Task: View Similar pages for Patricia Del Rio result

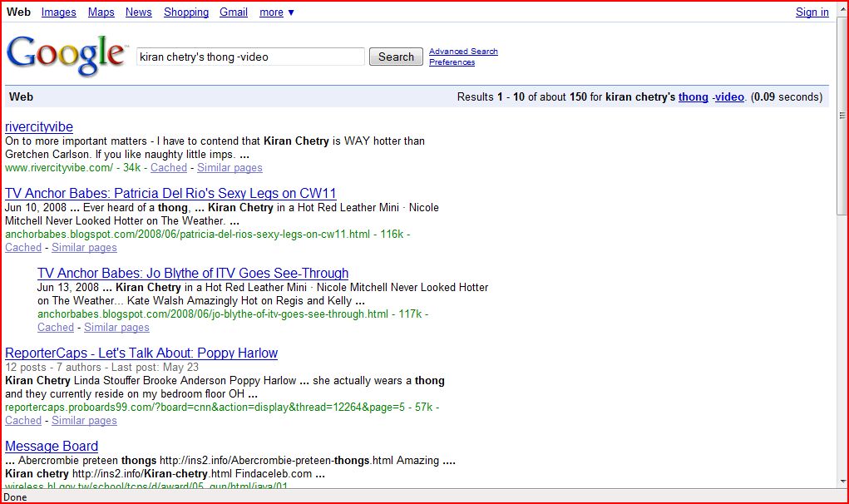Action: (x=84, y=247)
